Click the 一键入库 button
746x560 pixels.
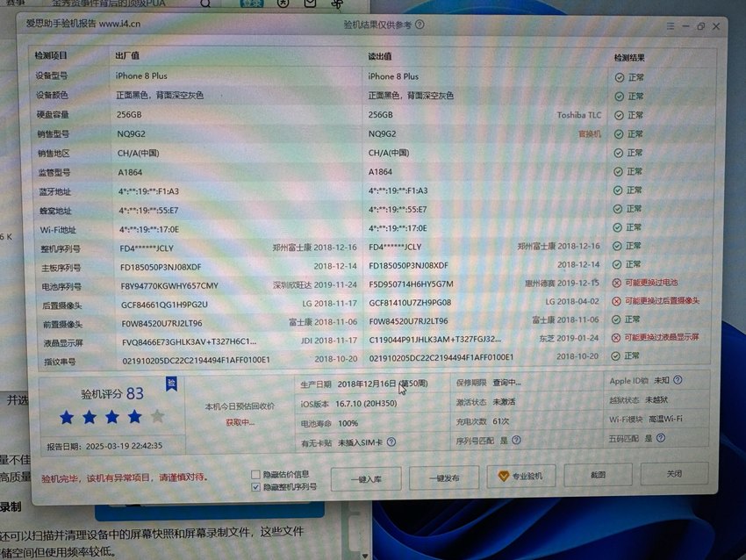366,478
